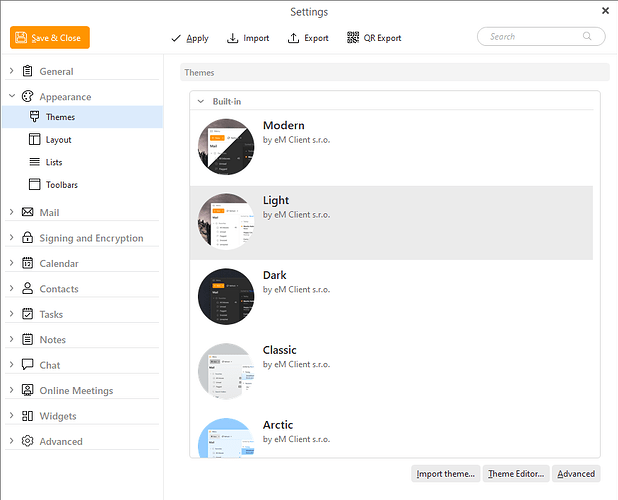Click the Contacts person icon
This screenshot has height=500, width=618.
click(28, 288)
